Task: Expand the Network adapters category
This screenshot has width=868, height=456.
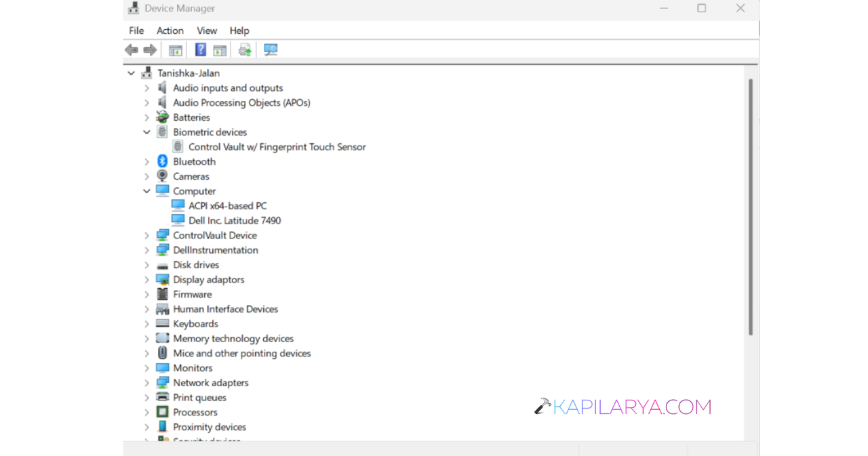Action: (146, 383)
